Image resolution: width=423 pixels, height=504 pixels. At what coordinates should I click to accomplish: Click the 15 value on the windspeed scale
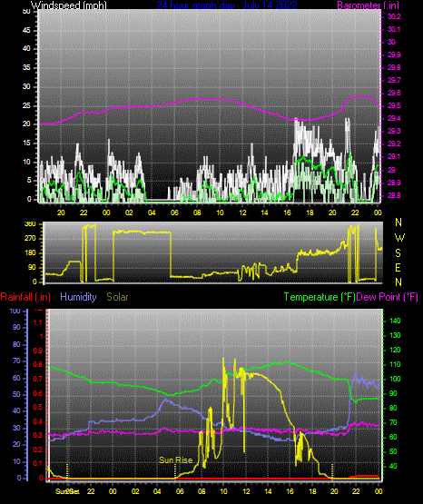[26, 143]
